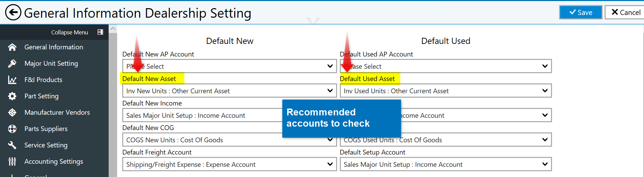Click the Default New heading
The width and height of the screenshot is (644, 177).
point(229,41)
